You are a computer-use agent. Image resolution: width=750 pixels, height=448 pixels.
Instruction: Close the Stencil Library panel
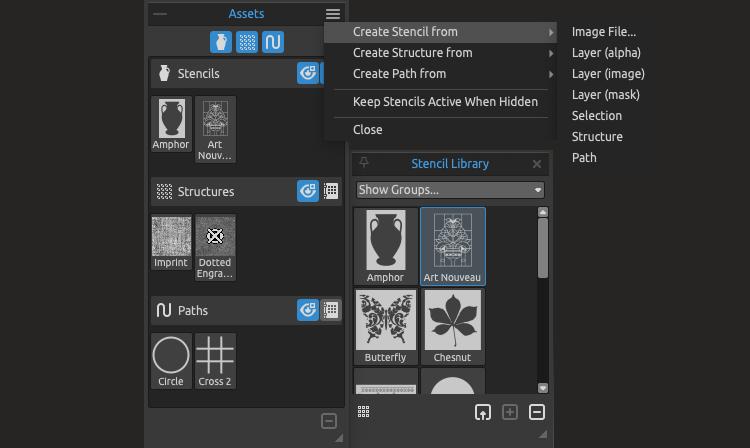click(x=537, y=164)
